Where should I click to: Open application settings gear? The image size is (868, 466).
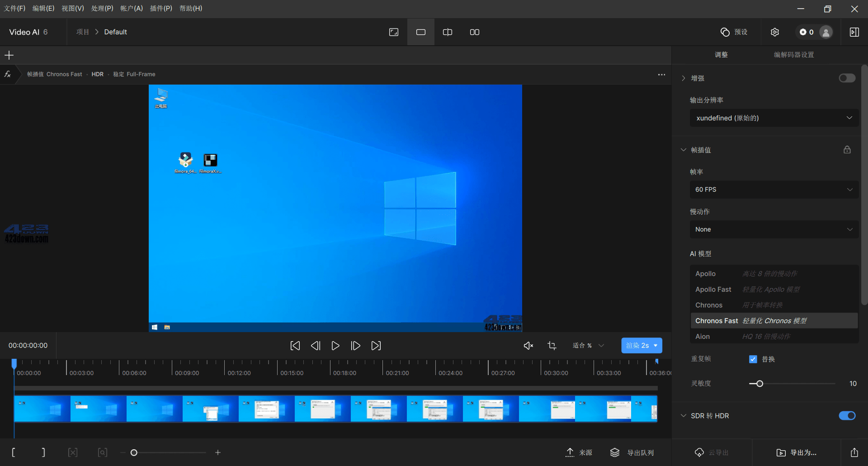coord(775,32)
